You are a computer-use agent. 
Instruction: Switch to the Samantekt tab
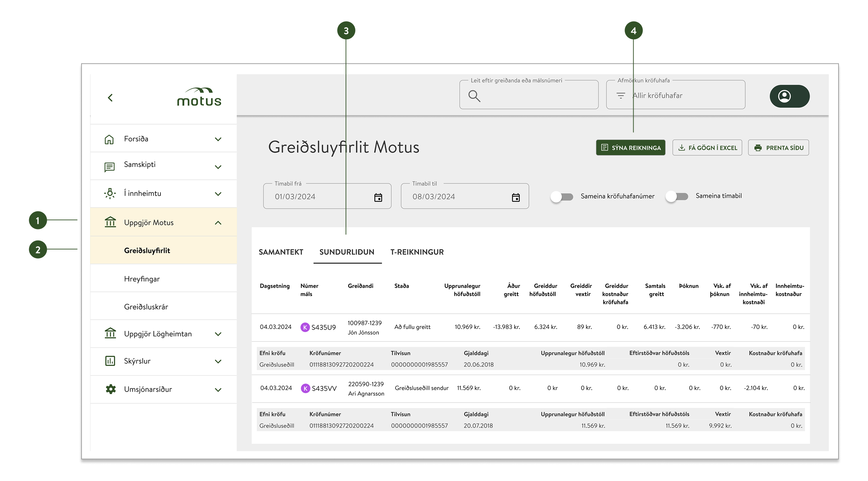(281, 252)
